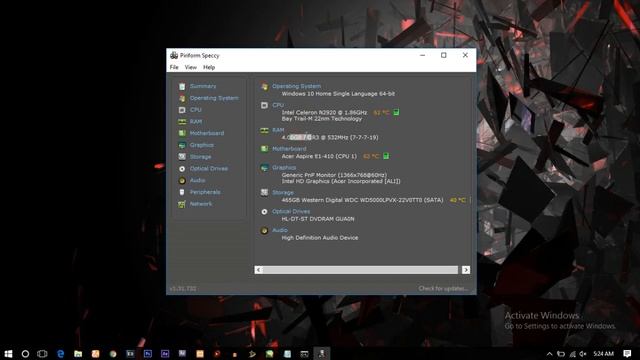Click the Western Digital WDC storage text

[362, 200]
